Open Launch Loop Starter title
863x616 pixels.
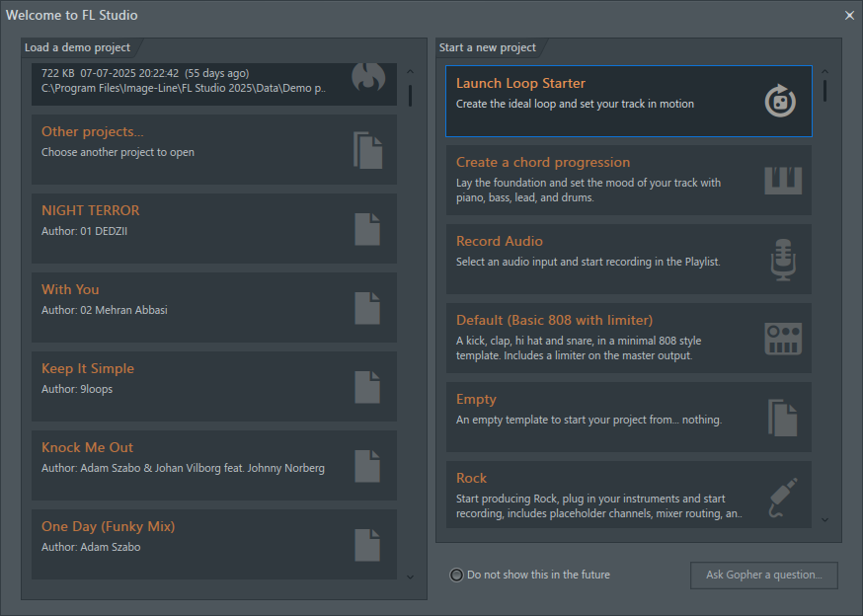click(520, 83)
